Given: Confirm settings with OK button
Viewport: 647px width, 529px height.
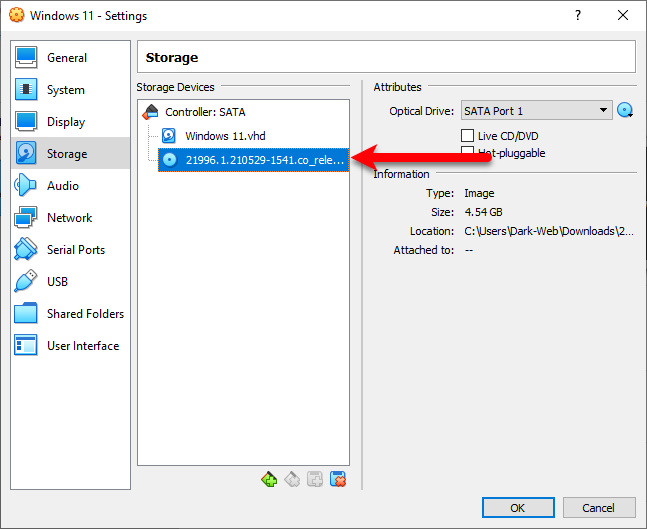Looking at the screenshot, I should [518, 508].
